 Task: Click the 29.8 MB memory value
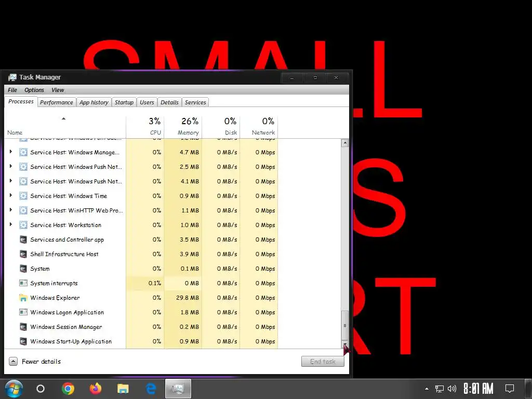tap(188, 298)
